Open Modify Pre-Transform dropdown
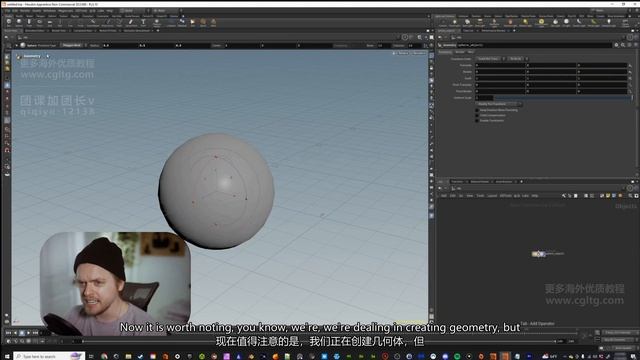Image resolution: width=640 pixels, height=360 pixels. point(498,104)
